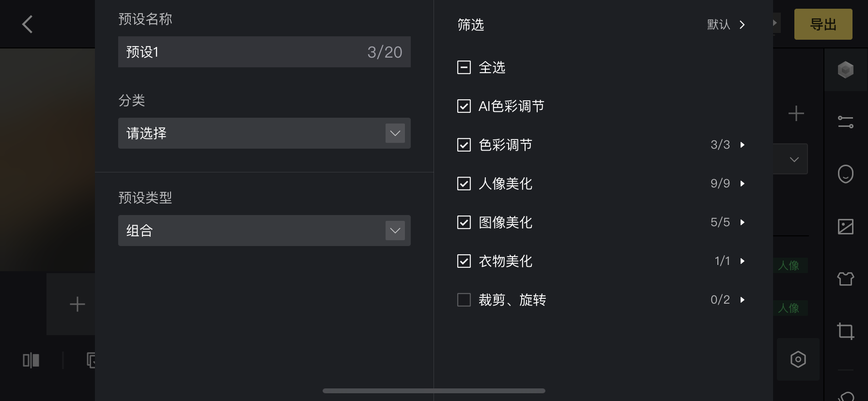Click the 导出 export button
This screenshot has height=401, width=868.
pyautogui.click(x=823, y=24)
